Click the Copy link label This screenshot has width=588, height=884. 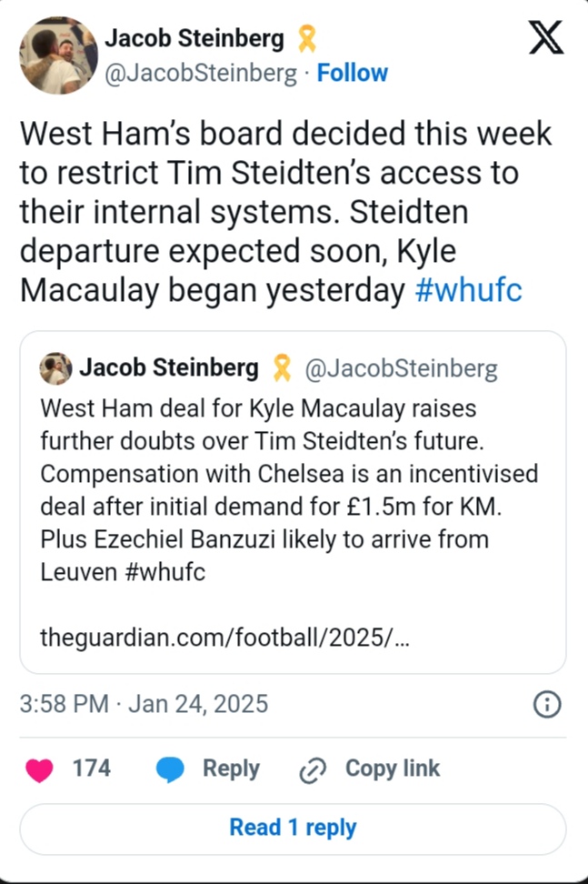tap(392, 768)
